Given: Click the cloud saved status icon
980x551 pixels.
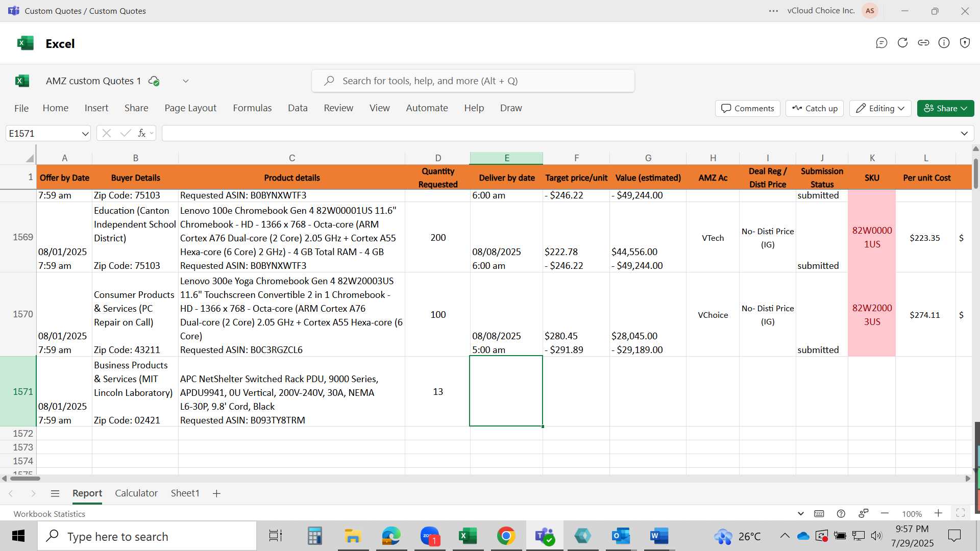Looking at the screenshot, I should (x=154, y=81).
